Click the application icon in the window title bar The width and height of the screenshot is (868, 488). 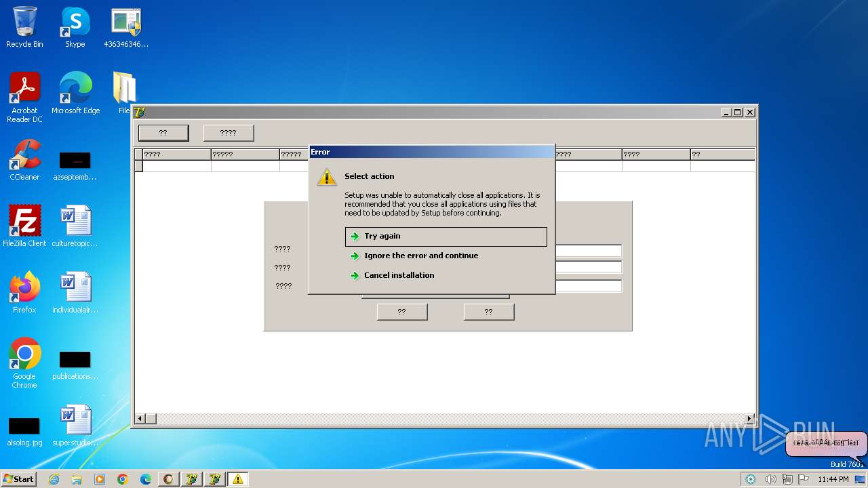pos(140,113)
